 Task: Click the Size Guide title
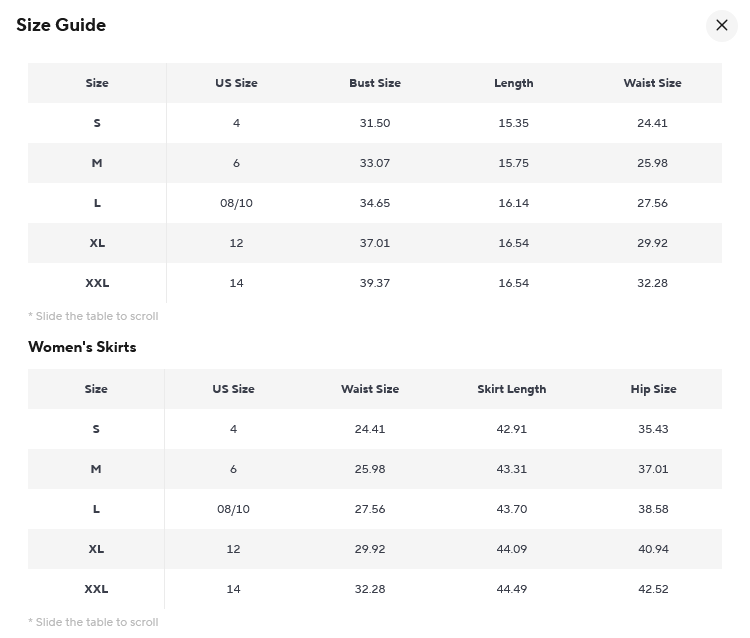[61, 25]
